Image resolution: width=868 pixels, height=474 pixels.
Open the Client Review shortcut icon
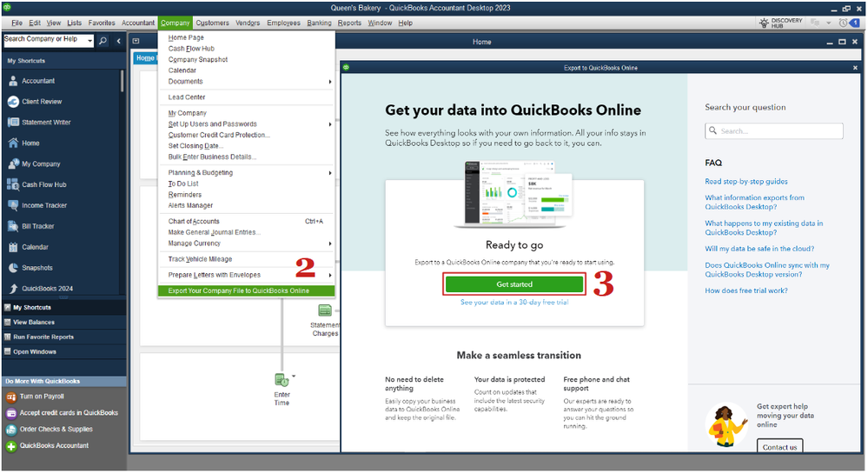pos(13,102)
